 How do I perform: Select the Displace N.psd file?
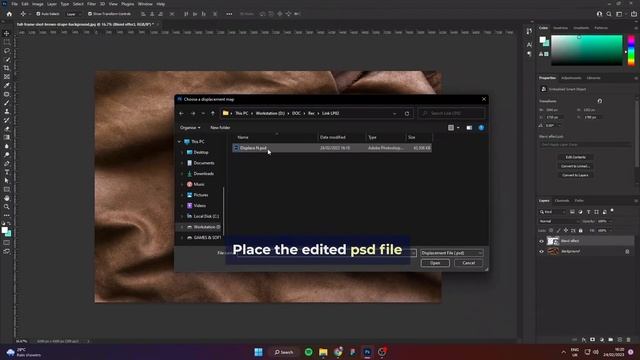click(332, 148)
